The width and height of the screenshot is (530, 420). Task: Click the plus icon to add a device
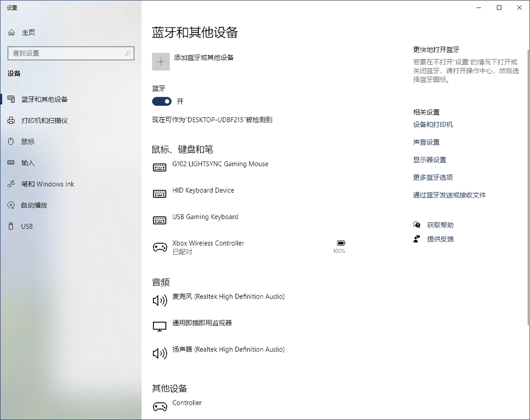click(161, 61)
